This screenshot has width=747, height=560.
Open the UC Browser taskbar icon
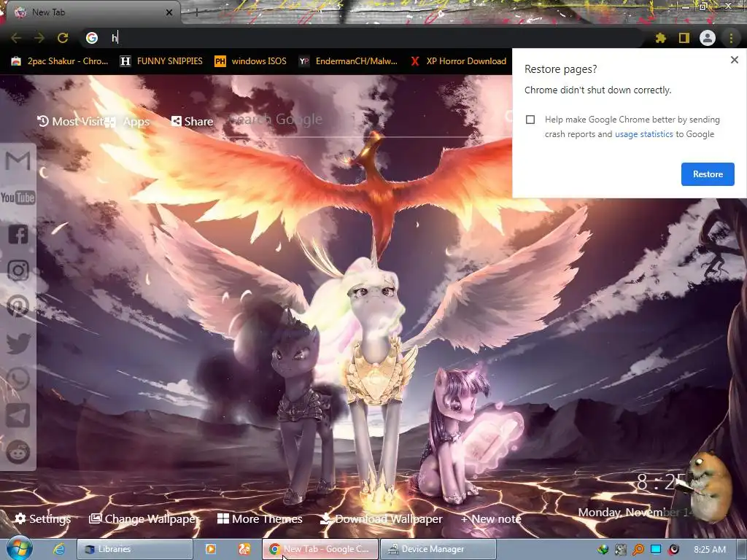(x=244, y=549)
